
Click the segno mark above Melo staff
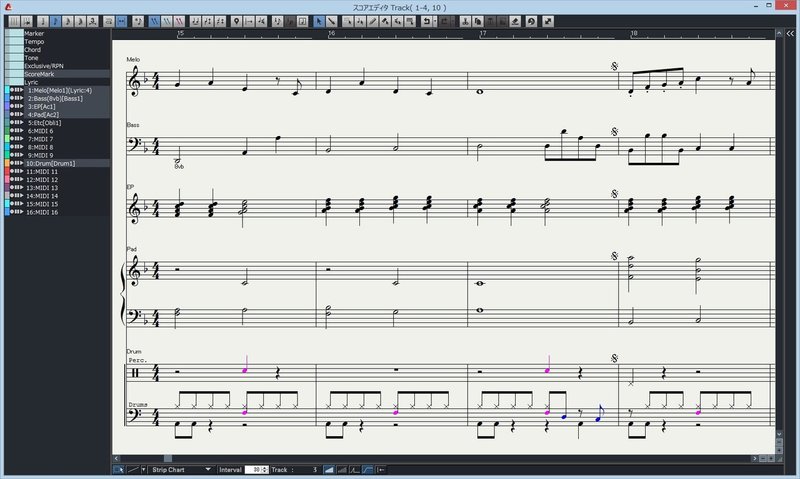(x=614, y=66)
